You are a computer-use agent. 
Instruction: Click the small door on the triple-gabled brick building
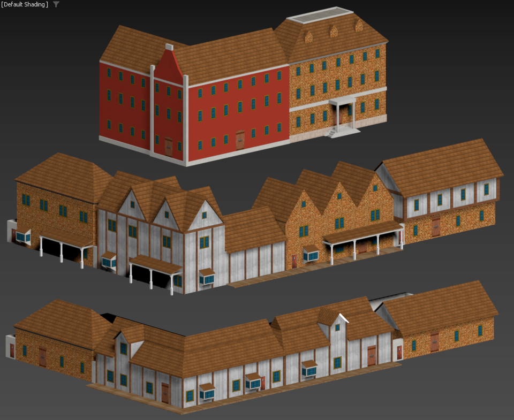[294, 262]
